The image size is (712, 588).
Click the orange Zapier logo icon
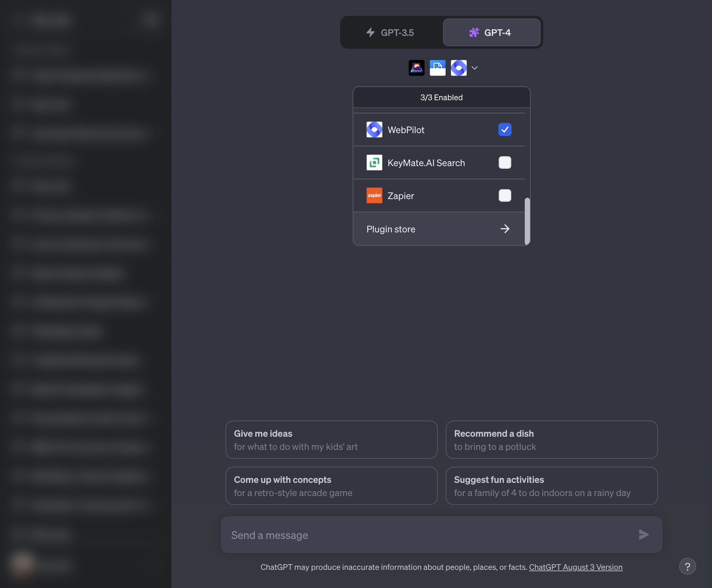click(374, 195)
